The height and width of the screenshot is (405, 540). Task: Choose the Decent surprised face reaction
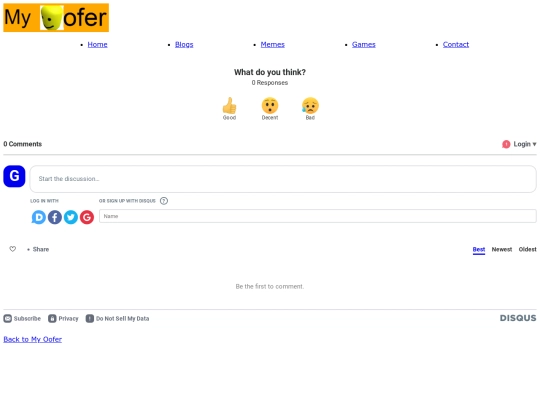point(270,106)
